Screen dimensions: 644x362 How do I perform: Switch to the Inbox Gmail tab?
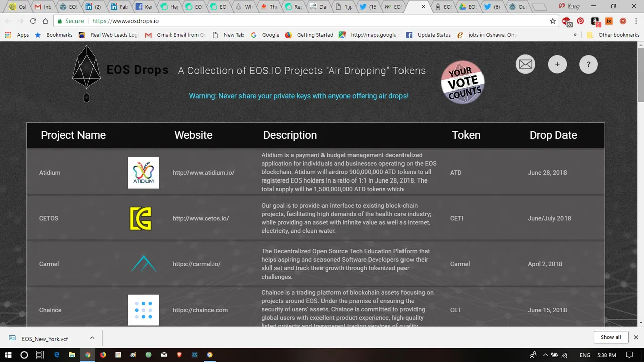(43, 7)
